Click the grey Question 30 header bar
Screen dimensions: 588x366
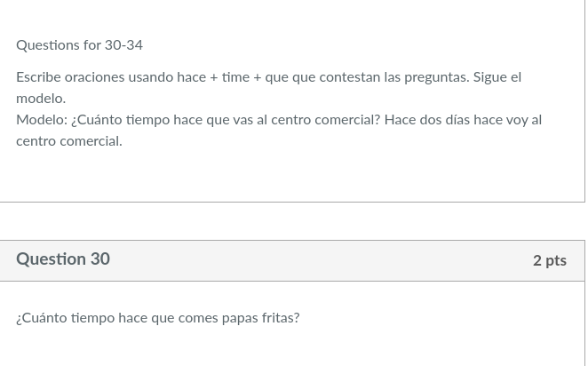click(311, 260)
